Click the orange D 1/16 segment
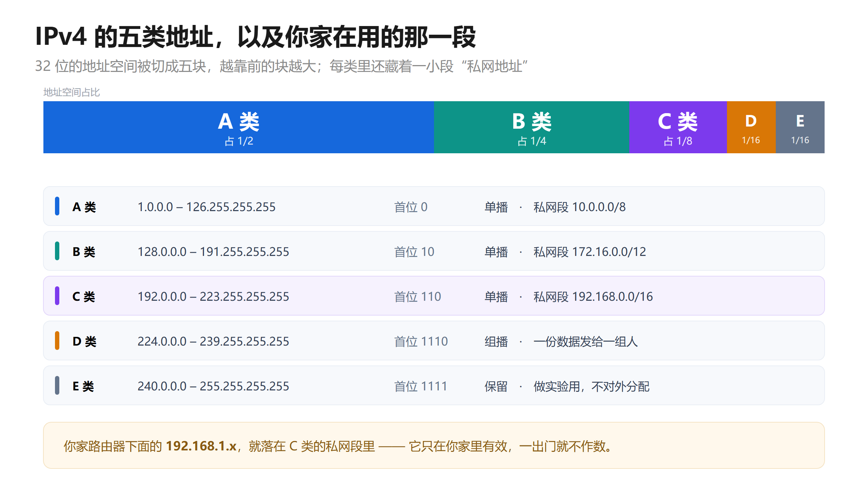Viewport: 868px width, 488px height. coord(751,127)
